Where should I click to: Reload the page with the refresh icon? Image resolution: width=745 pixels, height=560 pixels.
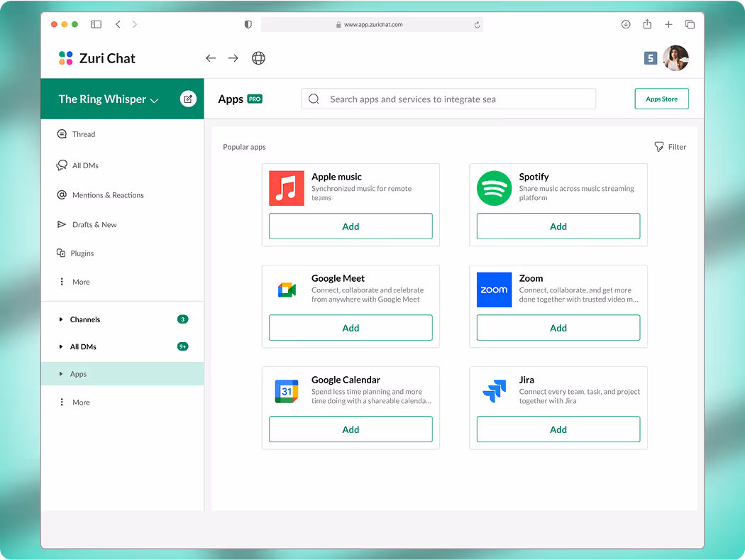click(477, 25)
